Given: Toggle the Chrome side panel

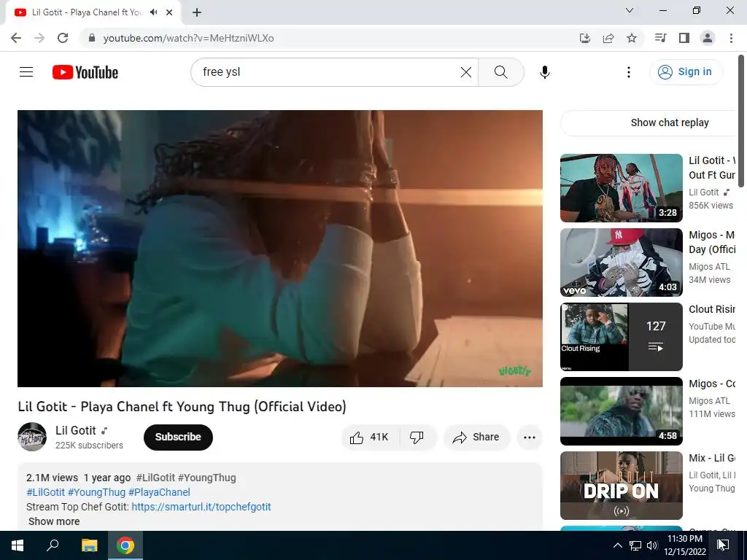Looking at the screenshot, I should [x=684, y=38].
